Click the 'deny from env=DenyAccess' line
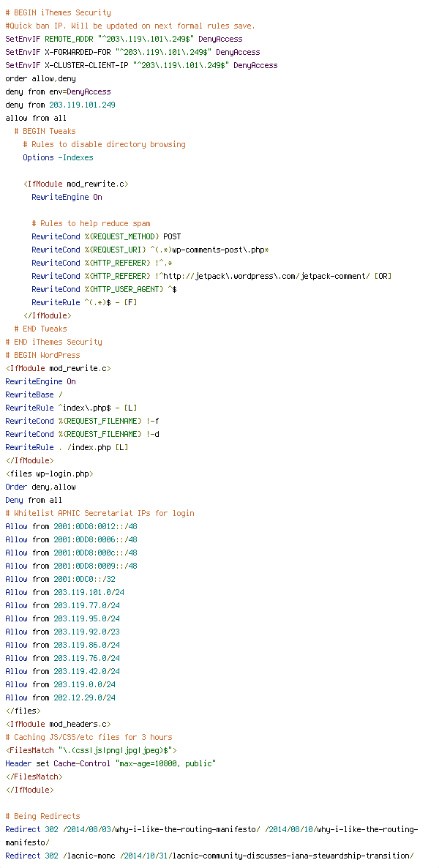This screenshot has height=868, width=439. point(58,92)
